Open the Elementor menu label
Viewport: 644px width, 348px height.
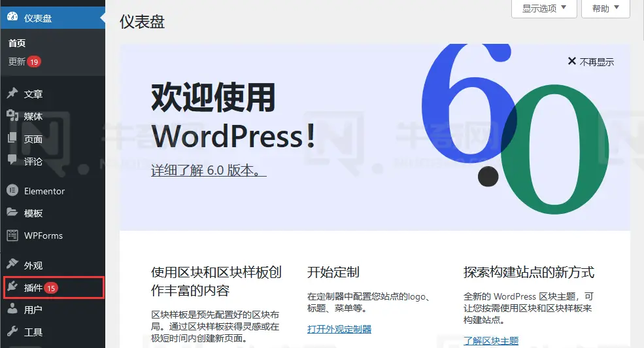44,191
